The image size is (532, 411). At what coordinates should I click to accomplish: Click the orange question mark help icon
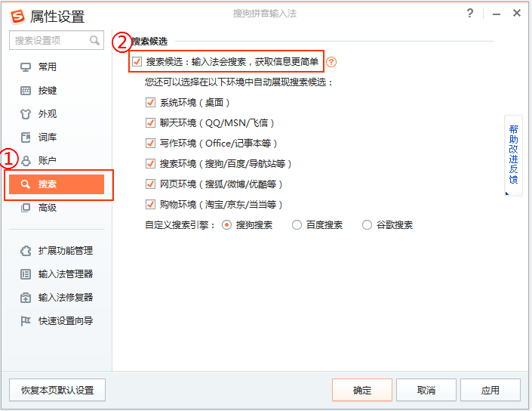pyautogui.click(x=331, y=62)
